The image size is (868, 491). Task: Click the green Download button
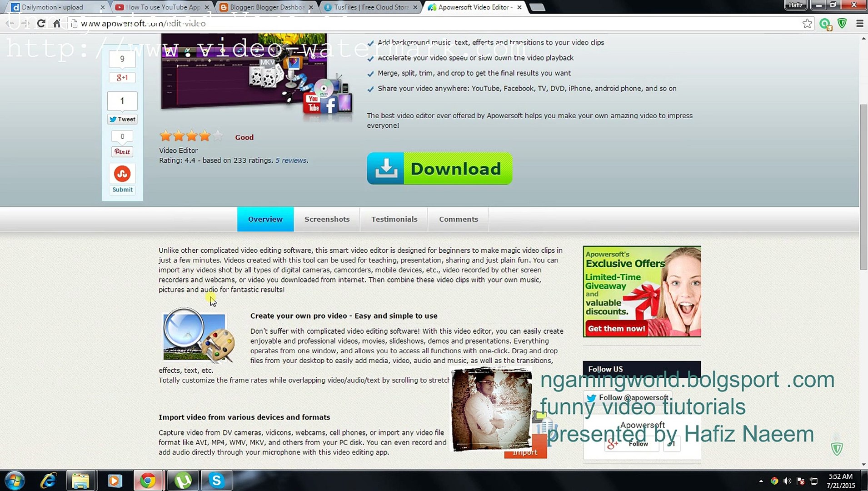click(x=439, y=168)
